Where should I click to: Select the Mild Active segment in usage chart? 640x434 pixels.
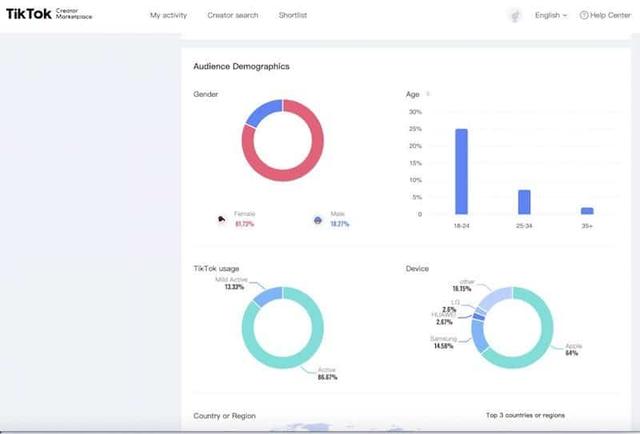click(266, 293)
